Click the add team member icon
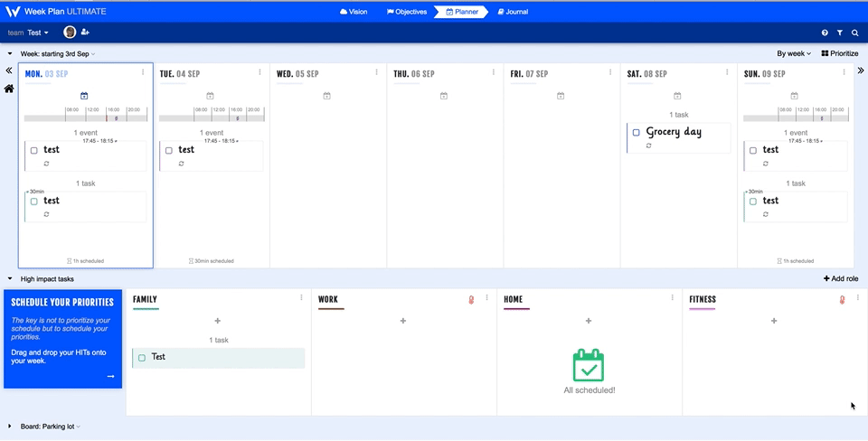Screen dimensions: 868x441 (x=85, y=33)
